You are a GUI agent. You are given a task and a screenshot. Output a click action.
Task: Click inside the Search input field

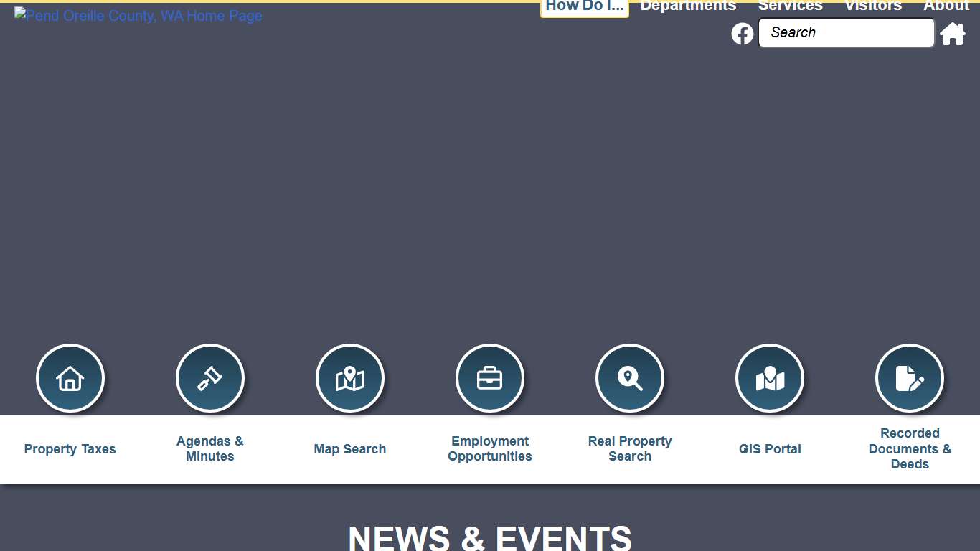[845, 32]
